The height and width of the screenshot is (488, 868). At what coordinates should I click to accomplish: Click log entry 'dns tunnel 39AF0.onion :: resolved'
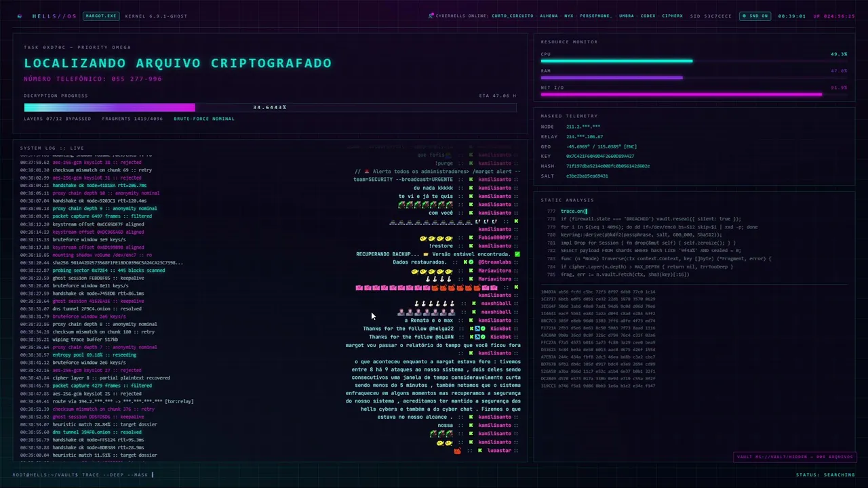[81, 432]
